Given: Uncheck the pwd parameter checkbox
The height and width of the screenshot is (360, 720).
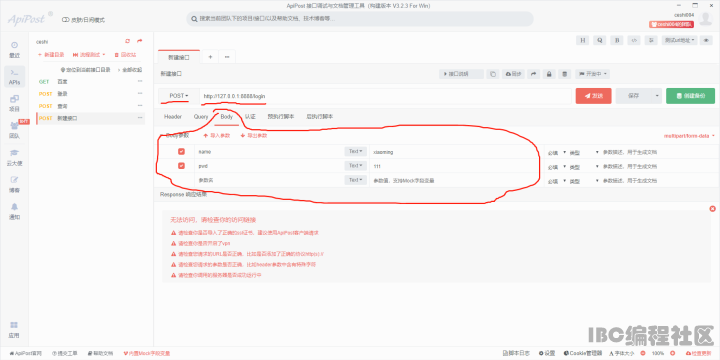Looking at the screenshot, I should tap(181, 166).
